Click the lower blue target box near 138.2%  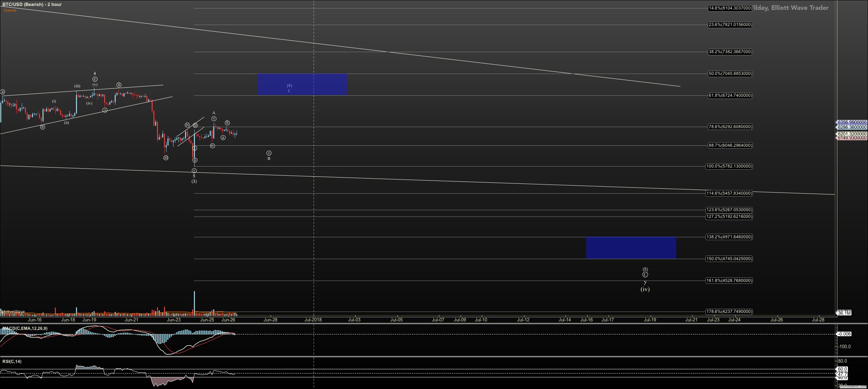point(631,248)
